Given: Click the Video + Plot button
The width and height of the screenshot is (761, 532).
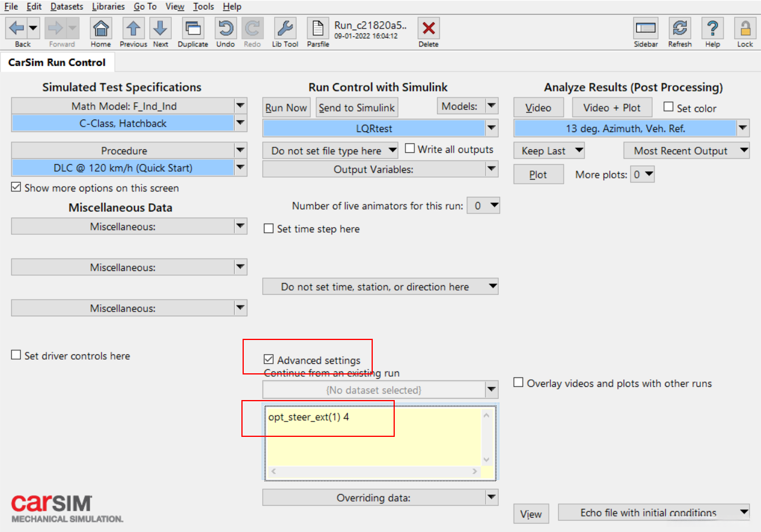Looking at the screenshot, I should 612,108.
